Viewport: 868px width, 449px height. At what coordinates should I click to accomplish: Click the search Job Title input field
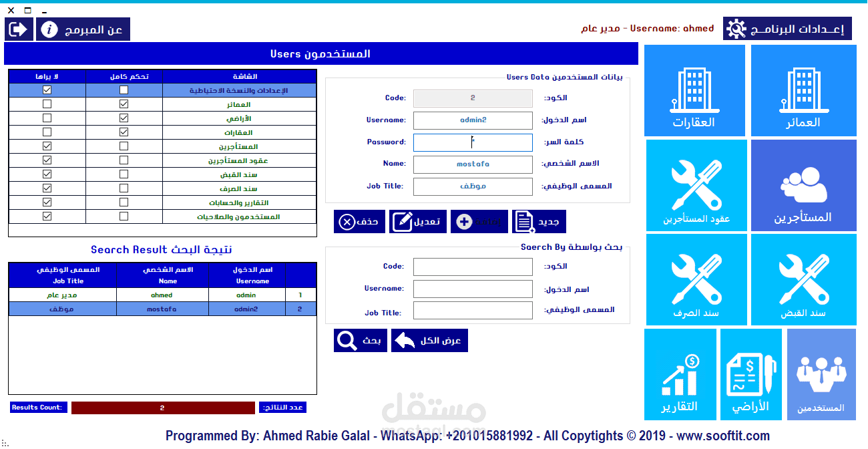coord(473,311)
